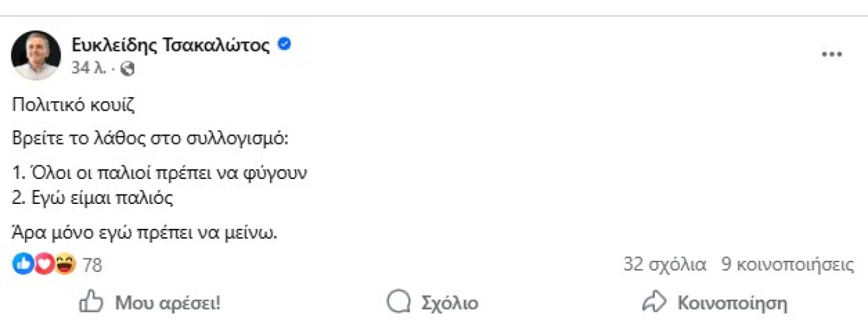The width and height of the screenshot is (868, 326).
Task: Open Ευκλείδης Τσακαλώτος profile picture
Action: tap(36, 55)
